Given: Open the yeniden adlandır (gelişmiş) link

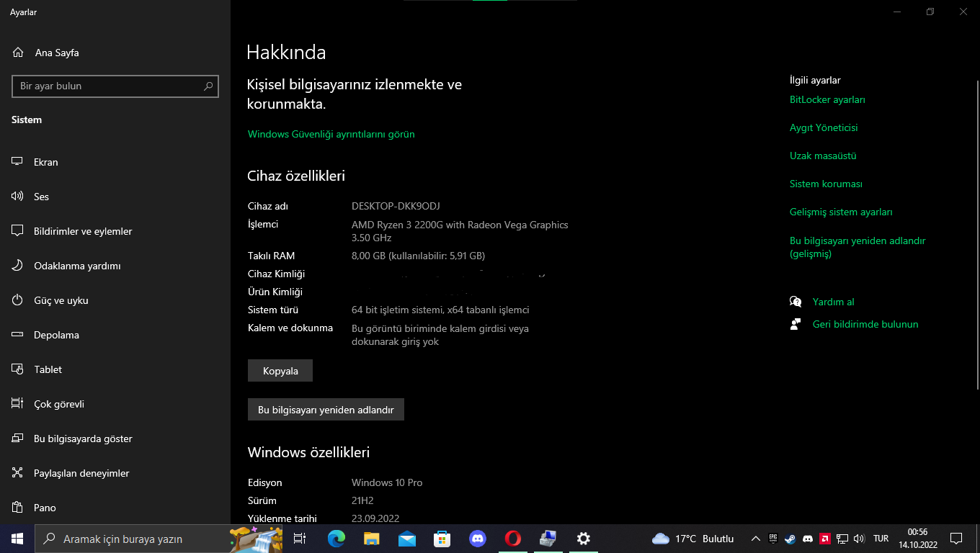Looking at the screenshot, I should [x=857, y=247].
